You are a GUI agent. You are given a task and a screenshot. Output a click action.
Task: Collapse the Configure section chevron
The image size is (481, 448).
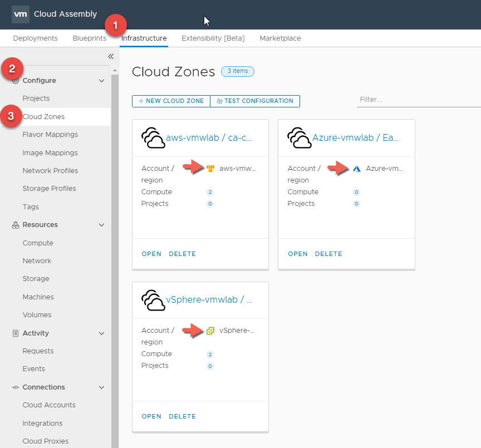point(101,81)
